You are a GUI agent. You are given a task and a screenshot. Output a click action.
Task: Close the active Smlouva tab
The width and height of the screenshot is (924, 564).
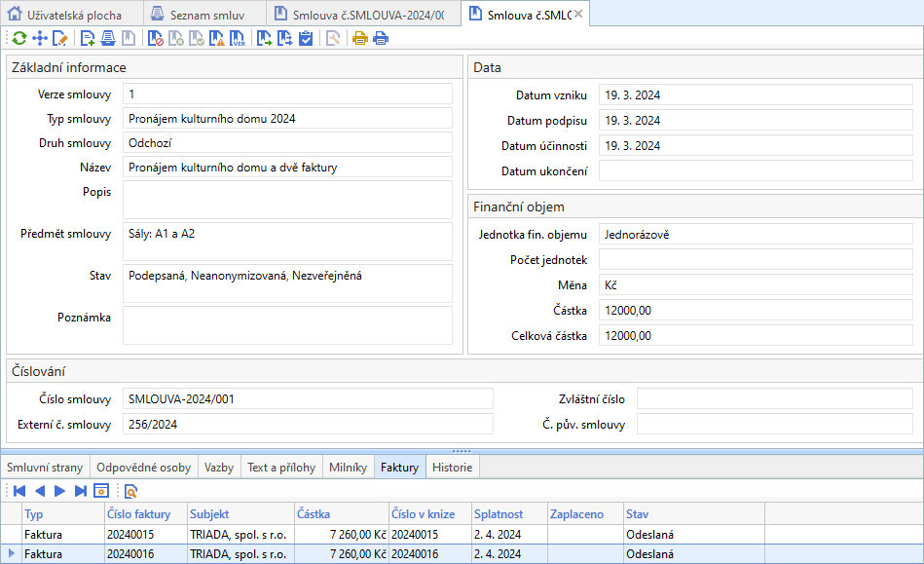[x=578, y=14]
